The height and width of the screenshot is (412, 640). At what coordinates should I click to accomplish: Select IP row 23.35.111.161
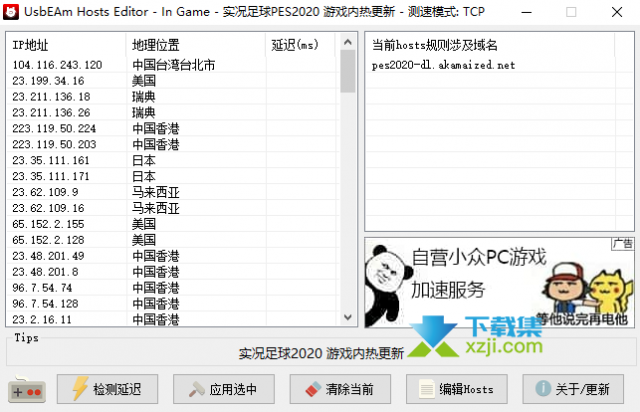coord(173,160)
